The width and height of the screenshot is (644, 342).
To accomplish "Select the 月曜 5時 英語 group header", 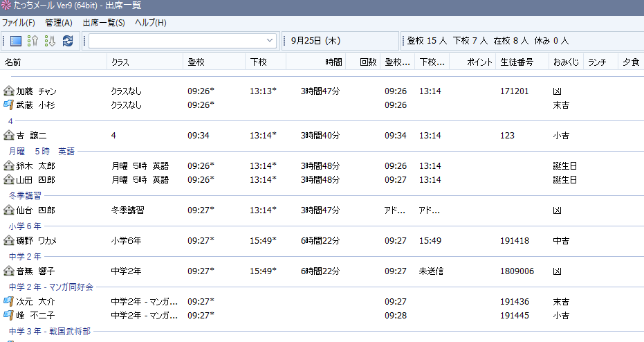I will click(42, 151).
